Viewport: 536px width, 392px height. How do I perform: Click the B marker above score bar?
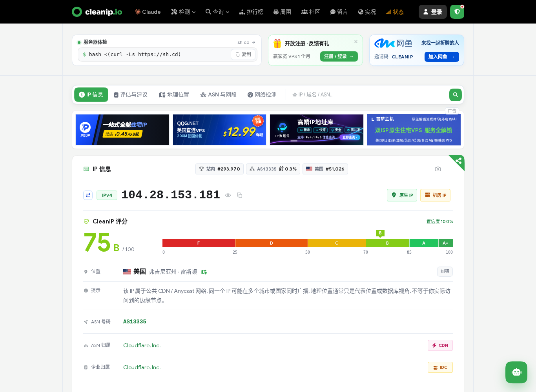380,233
